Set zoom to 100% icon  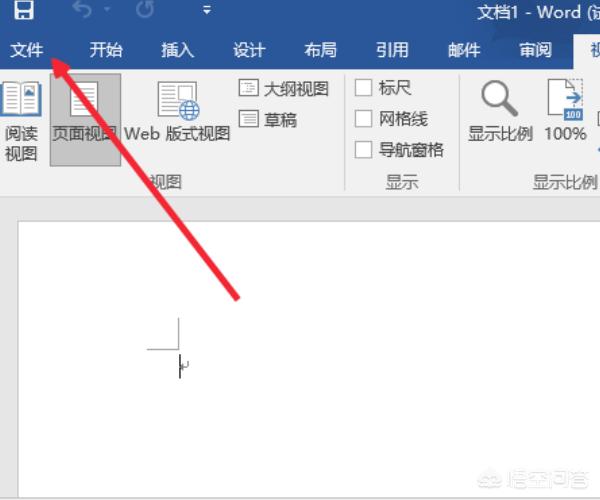click(566, 111)
